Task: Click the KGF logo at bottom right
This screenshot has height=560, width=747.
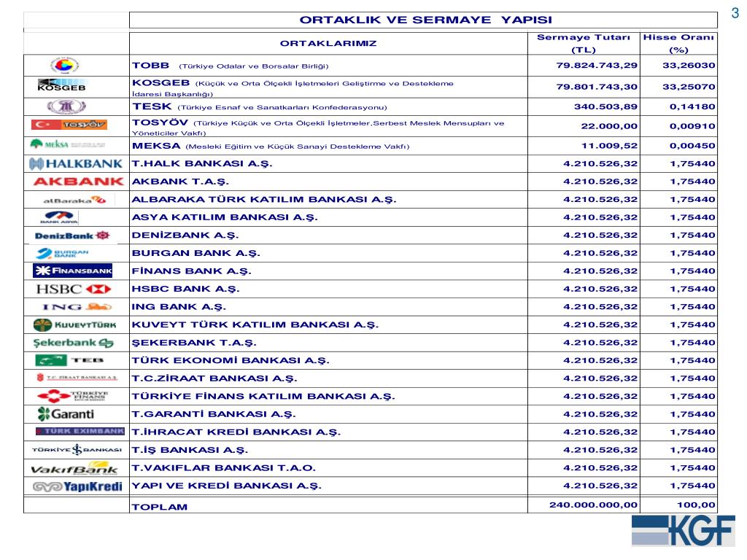Action: pos(683,531)
